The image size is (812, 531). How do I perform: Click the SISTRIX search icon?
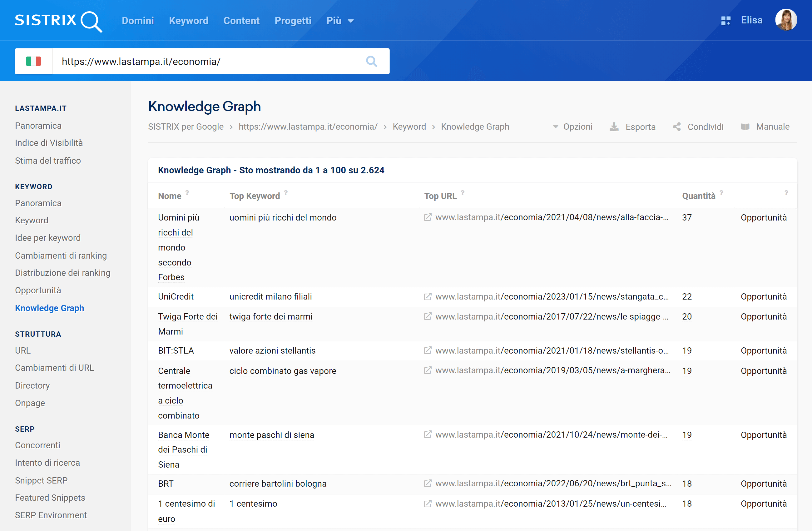(x=371, y=61)
